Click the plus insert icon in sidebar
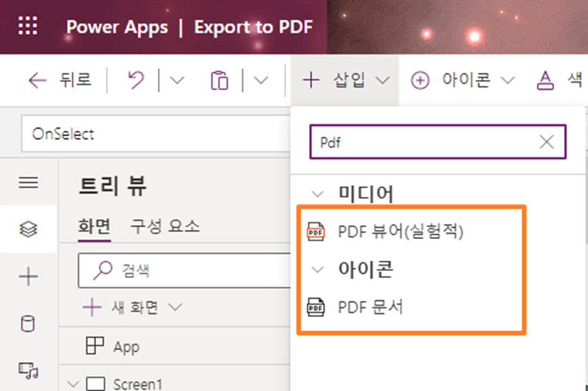The width and height of the screenshot is (588, 391). (29, 277)
